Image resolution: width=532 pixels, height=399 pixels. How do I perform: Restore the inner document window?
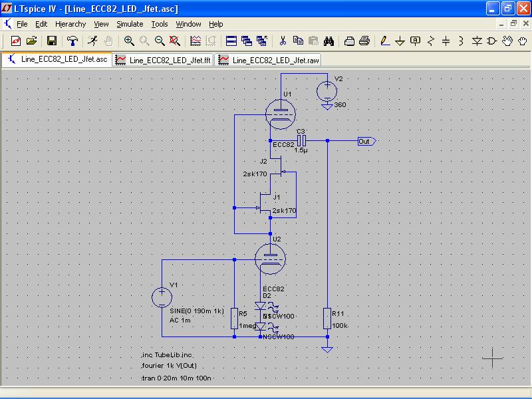tap(513, 24)
